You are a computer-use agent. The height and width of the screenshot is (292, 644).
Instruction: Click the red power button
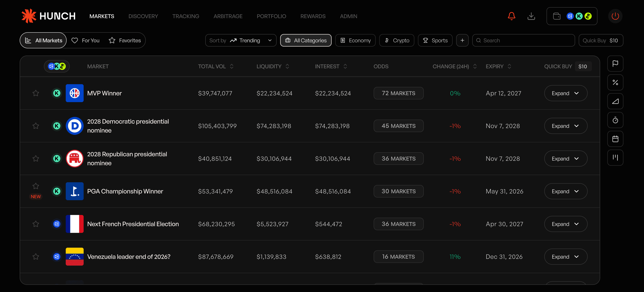tap(615, 16)
